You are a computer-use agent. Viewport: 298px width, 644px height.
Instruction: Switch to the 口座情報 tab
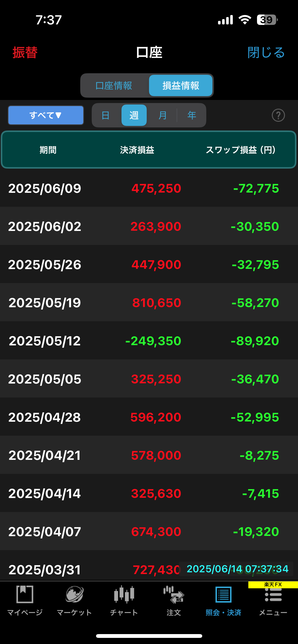coord(114,85)
